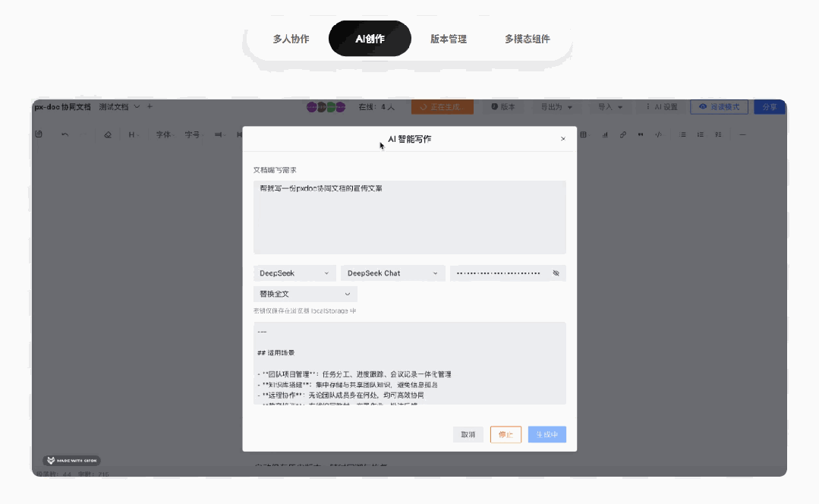Click the bulleted list icon

(682, 135)
